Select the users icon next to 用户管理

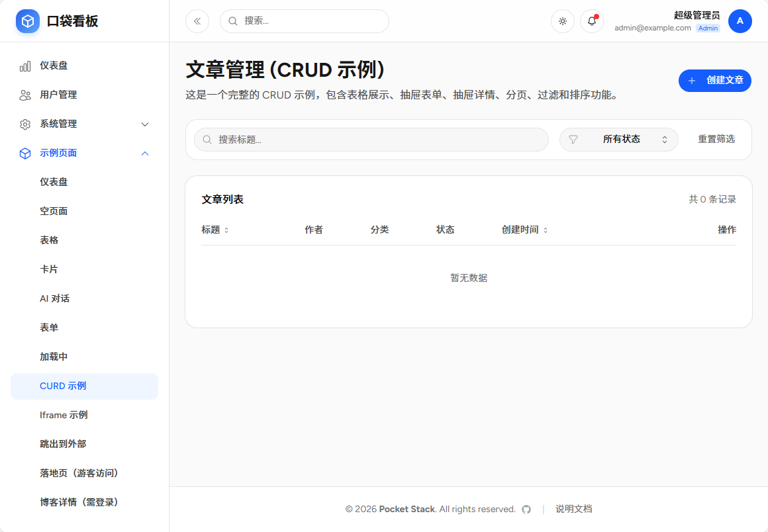[x=24, y=95]
